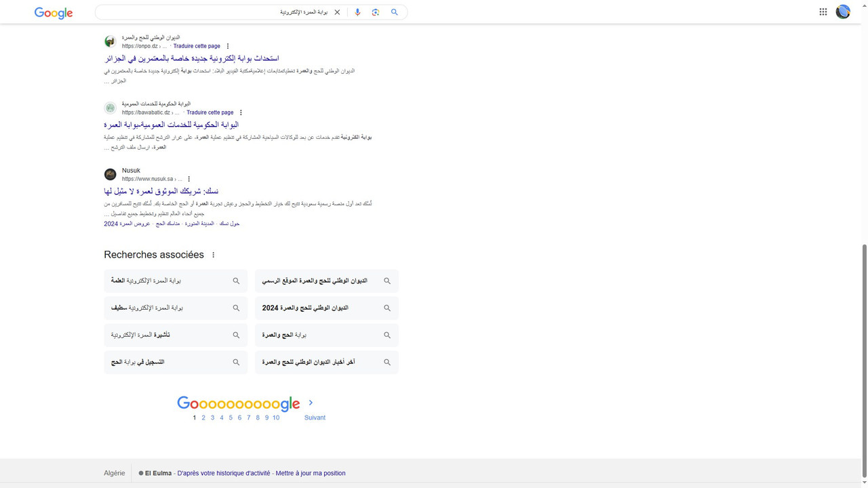Select related search بوابة الحج والعمرة
The height and width of the screenshot is (488, 868).
[327, 335]
